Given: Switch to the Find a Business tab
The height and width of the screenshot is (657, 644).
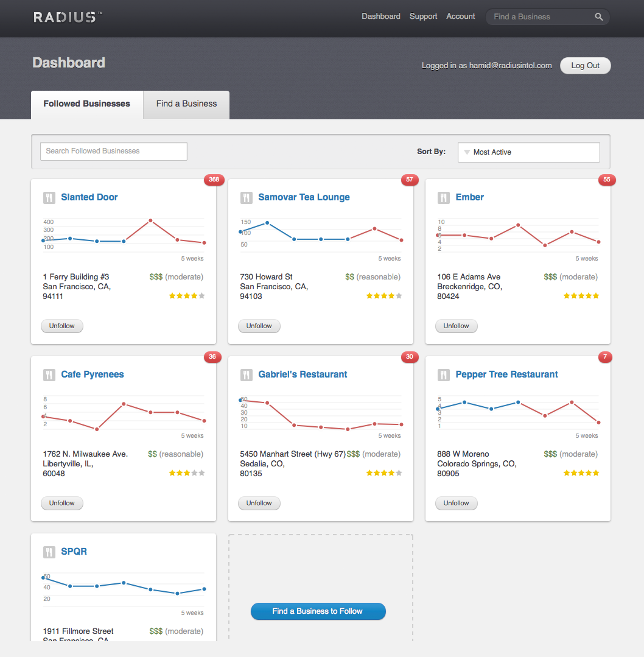Looking at the screenshot, I should (x=186, y=104).
